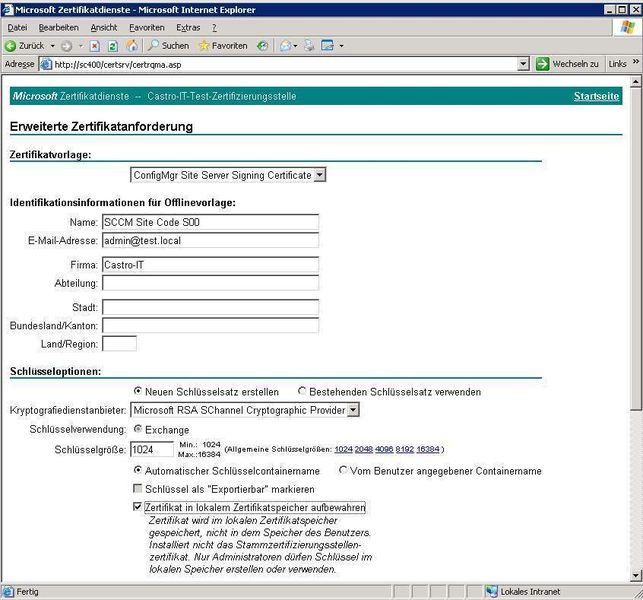Click the green Wechseln zu arrow
Screen dimensions: 643x600
click(x=542, y=64)
